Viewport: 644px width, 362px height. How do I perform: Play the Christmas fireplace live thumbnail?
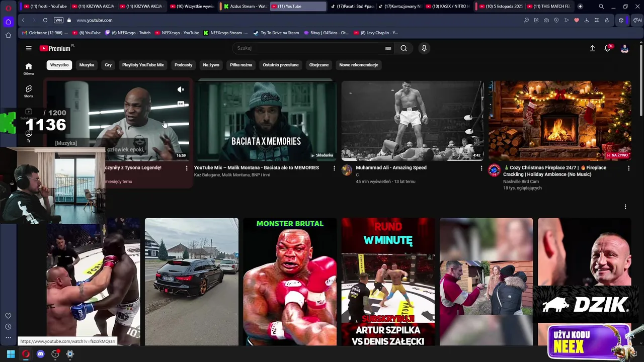click(560, 121)
